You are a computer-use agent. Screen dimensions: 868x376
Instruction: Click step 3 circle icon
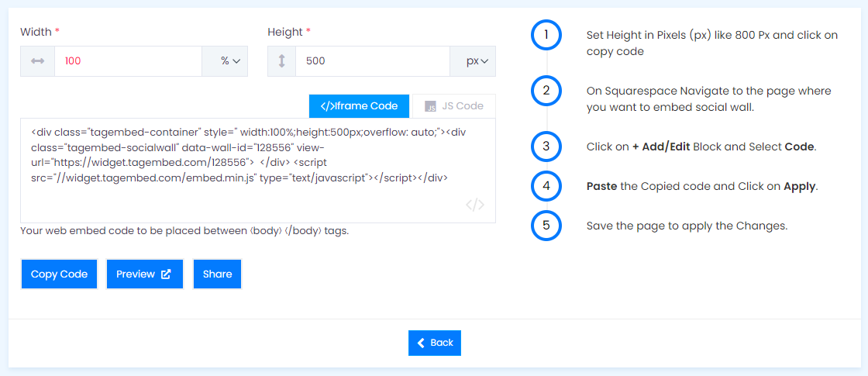[x=546, y=147]
